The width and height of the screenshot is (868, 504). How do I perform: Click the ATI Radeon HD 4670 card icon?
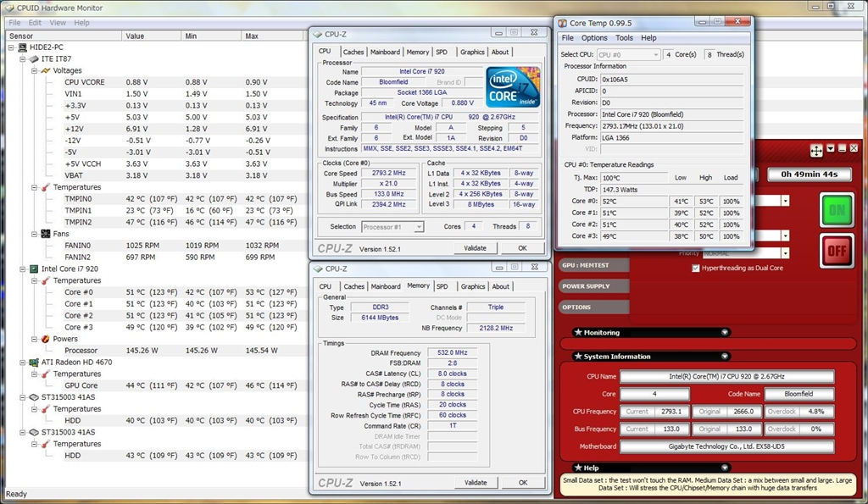pos(33,362)
